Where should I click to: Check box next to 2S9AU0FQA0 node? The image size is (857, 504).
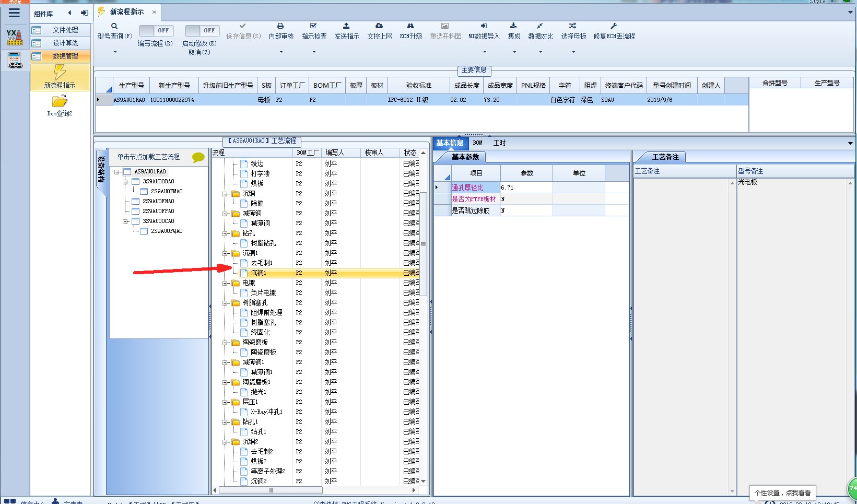[x=144, y=231]
